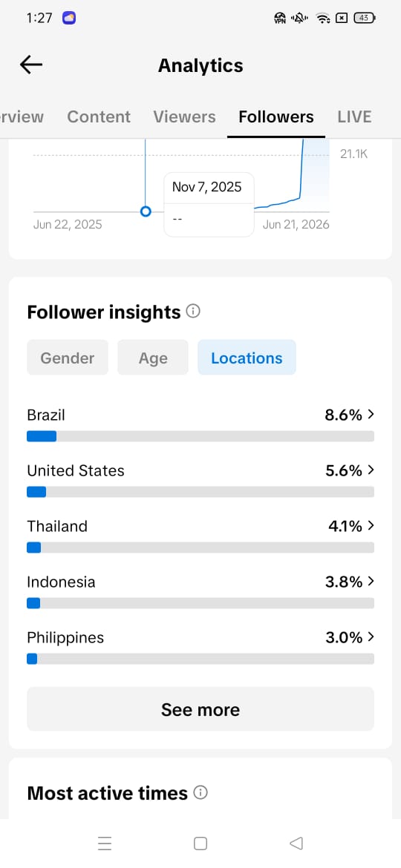The width and height of the screenshot is (401, 868).
Task: Expand United States details chevron
Action: click(x=371, y=470)
